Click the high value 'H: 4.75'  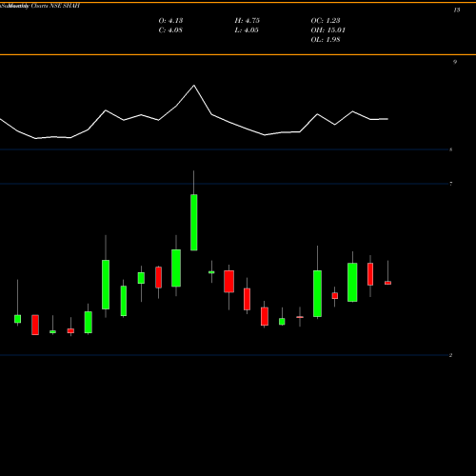(248, 21)
